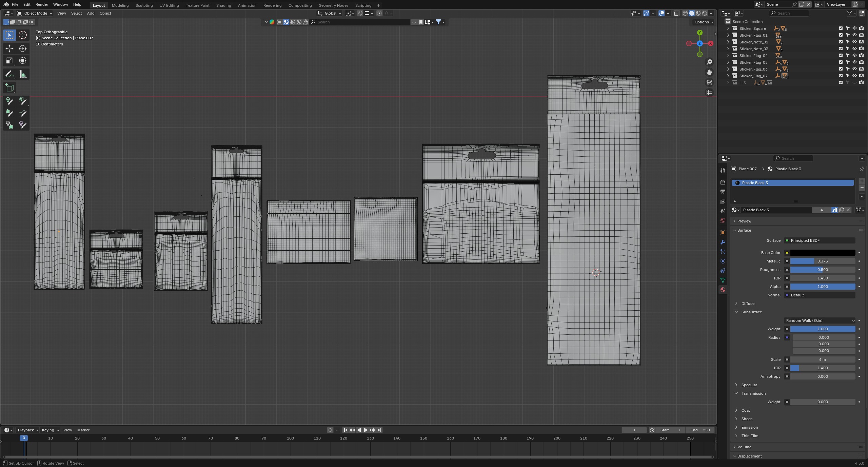Select the Cursor tool in the toolbar
Screen dimensions: 868x467
(23, 35)
